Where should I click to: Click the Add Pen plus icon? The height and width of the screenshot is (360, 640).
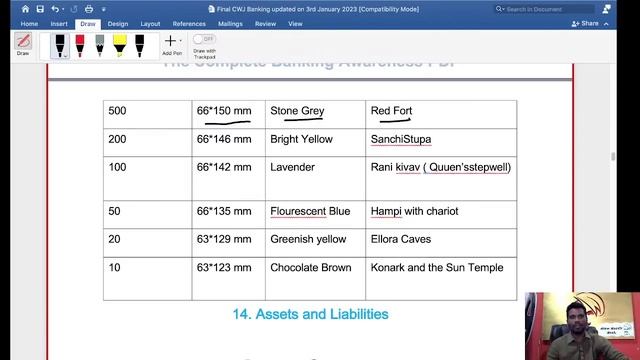170,41
